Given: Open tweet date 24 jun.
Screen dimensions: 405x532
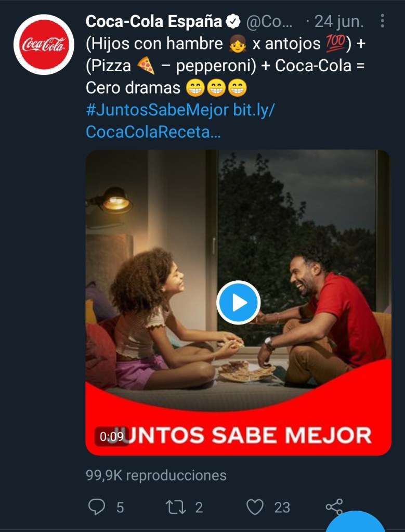Looking at the screenshot, I should pyautogui.click(x=339, y=22).
